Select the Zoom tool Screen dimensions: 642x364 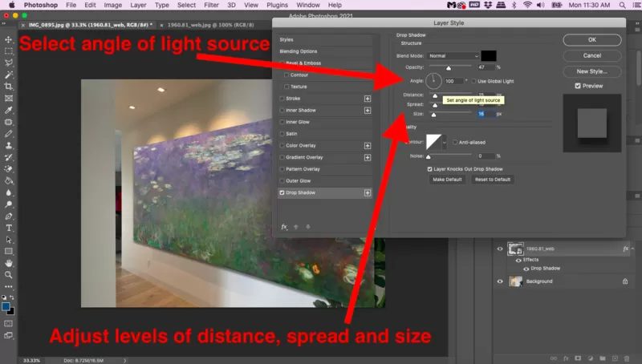(9, 275)
